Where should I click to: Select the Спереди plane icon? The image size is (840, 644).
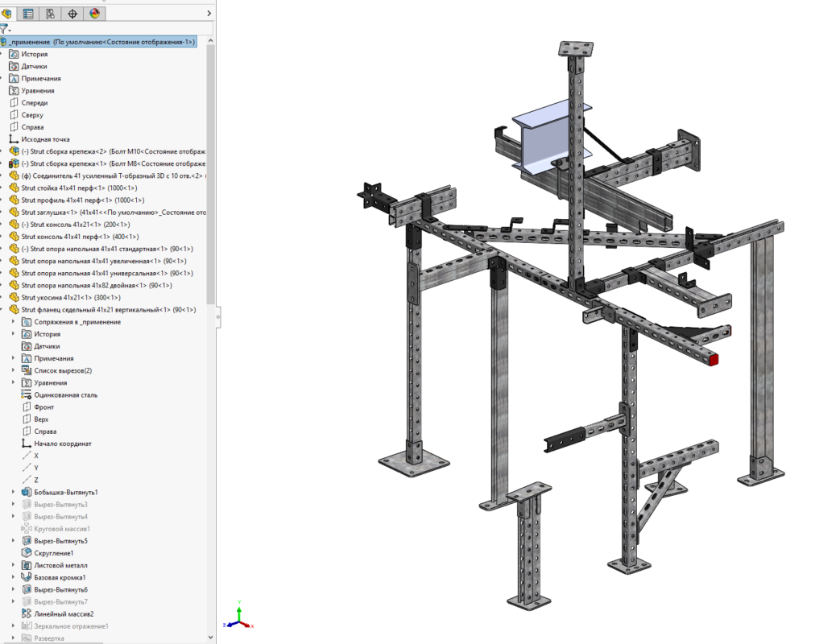coord(14,103)
